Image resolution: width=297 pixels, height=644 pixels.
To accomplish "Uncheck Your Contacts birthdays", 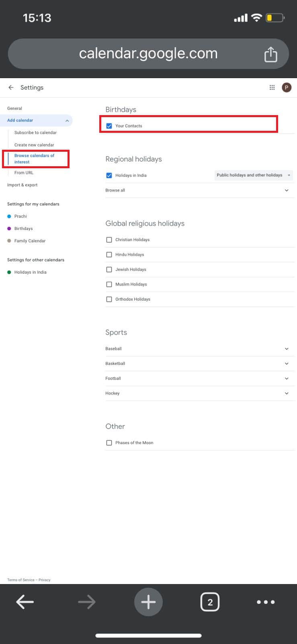I will [x=109, y=126].
